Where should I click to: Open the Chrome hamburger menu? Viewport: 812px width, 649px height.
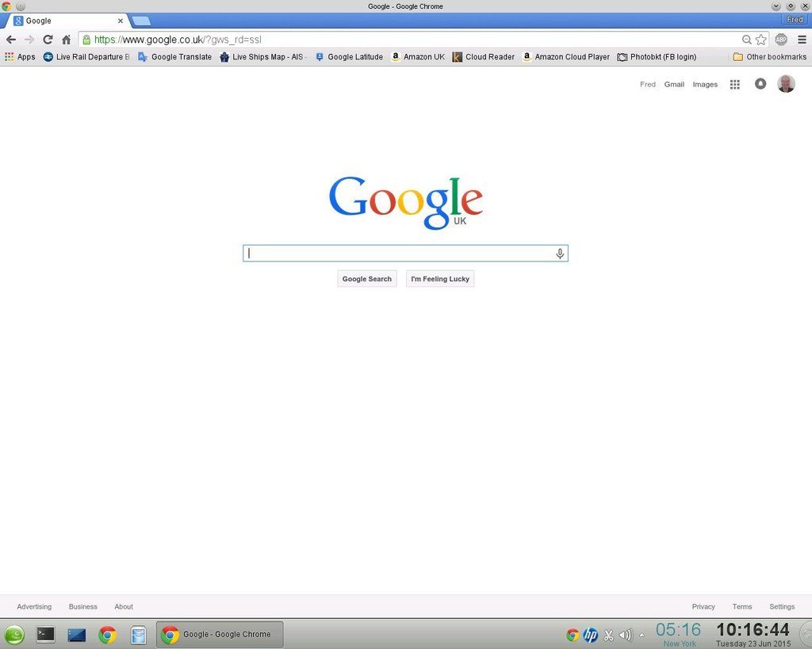click(x=802, y=40)
